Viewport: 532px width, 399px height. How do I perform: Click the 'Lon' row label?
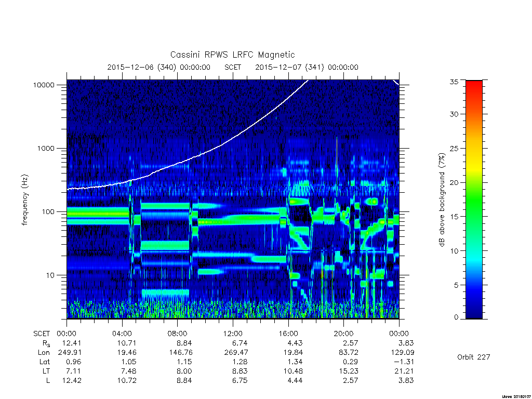point(44,353)
